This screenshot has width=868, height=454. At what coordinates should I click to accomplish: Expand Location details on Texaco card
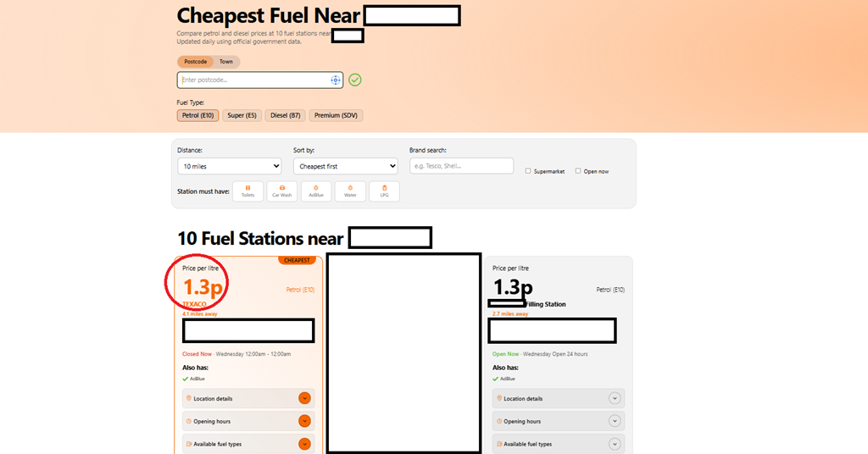click(x=248, y=398)
